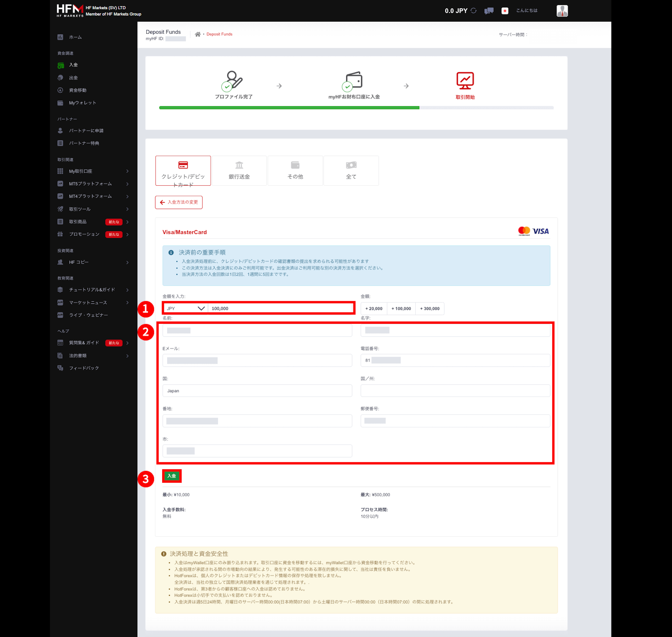Image resolution: width=672 pixels, height=637 pixels.
Task: Click the home icon in breadcrumb
Action: coord(198,34)
